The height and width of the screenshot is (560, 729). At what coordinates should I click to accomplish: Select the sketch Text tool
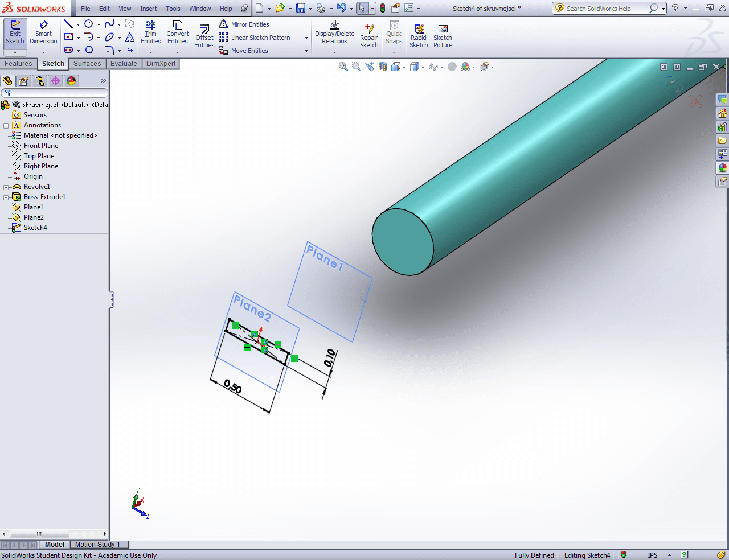pyautogui.click(x=130, y=37)
